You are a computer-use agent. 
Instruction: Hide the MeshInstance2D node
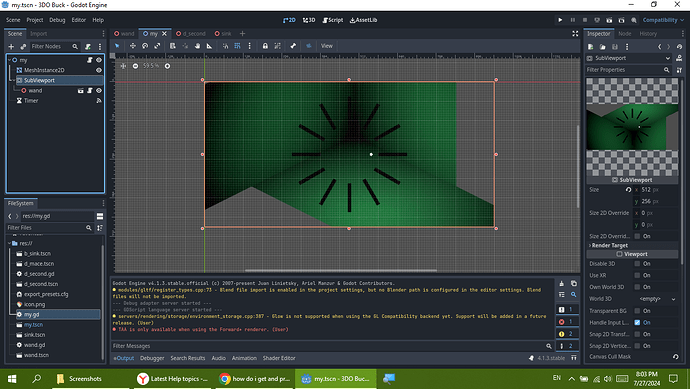tap(99, 70)
